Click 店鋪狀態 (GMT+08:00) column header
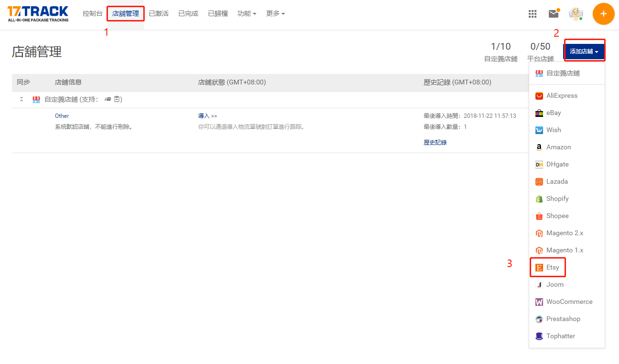 tap(232, 82)
